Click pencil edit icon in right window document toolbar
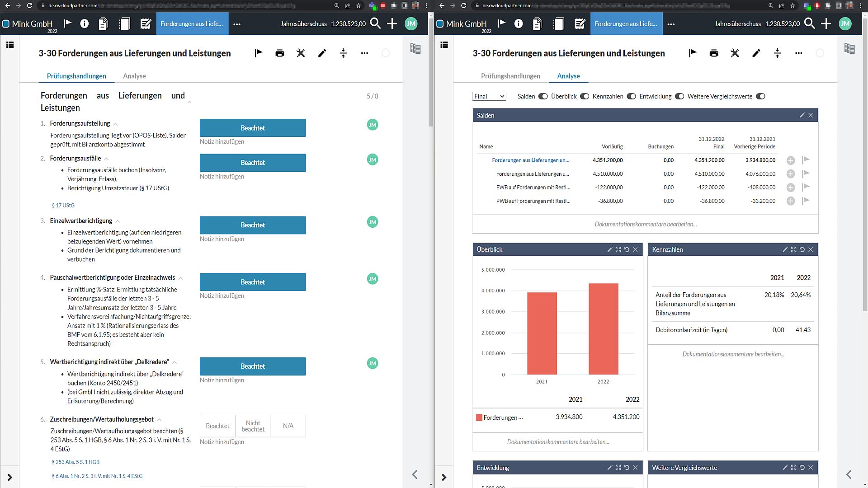Screen dimensions: 868x488 tap(756, 53)
